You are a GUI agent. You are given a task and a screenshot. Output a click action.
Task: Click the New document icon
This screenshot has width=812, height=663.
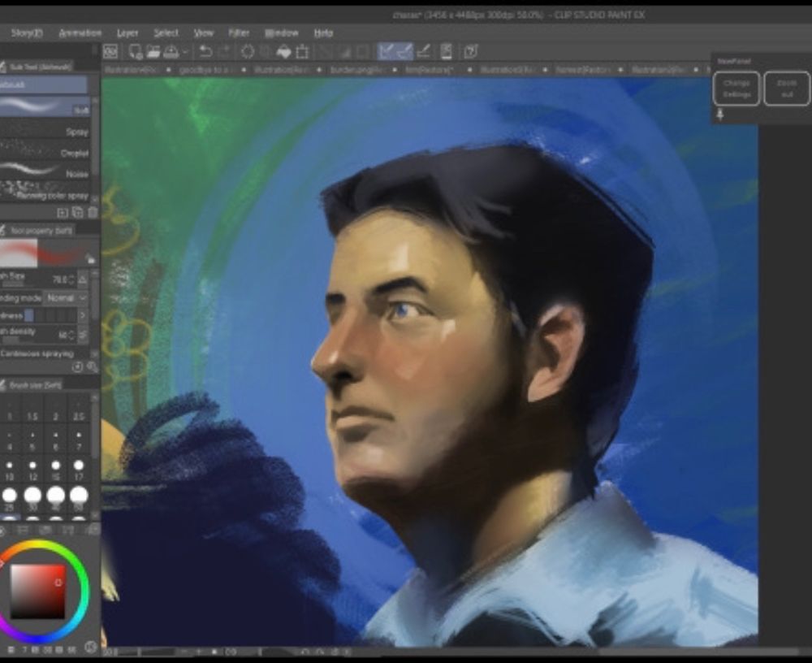136,52
